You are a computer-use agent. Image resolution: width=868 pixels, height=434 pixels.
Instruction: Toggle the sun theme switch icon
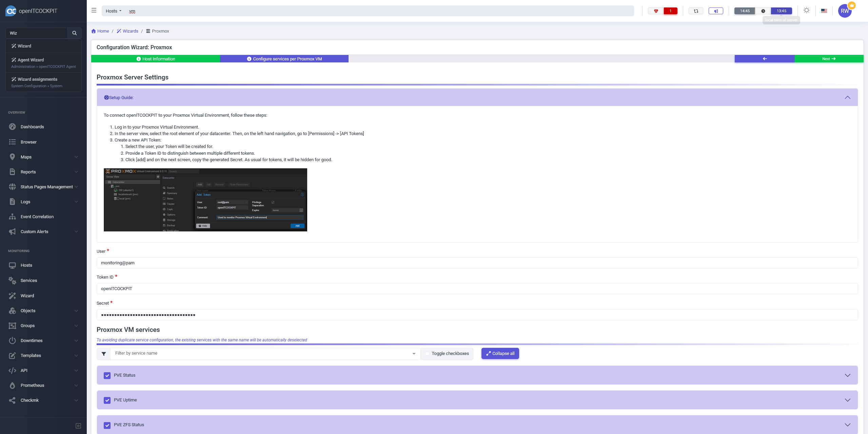807,11
